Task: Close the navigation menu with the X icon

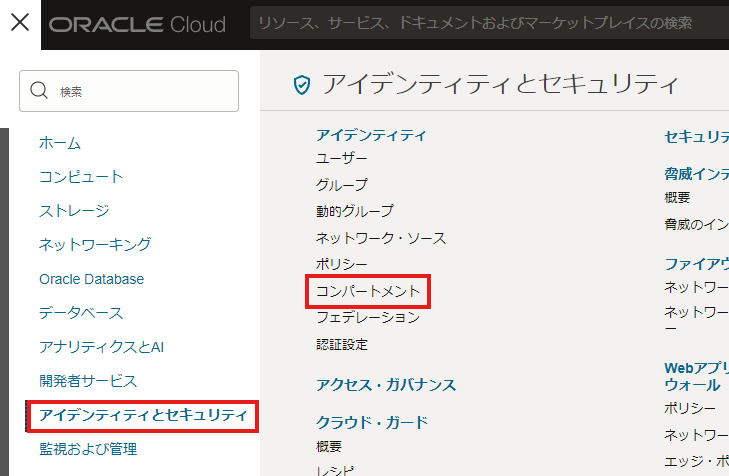Action: pyautogui.click(x=20, y=22)
